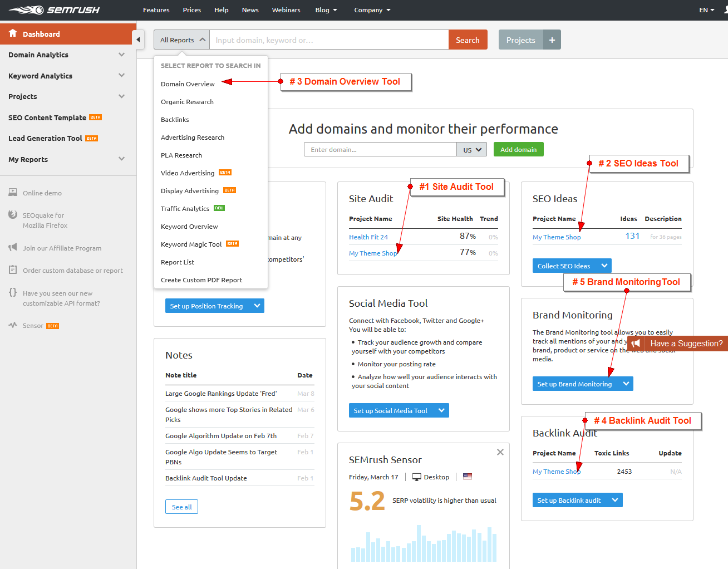Open My Theme Shop in Site Audit

(x=373, y=253)
